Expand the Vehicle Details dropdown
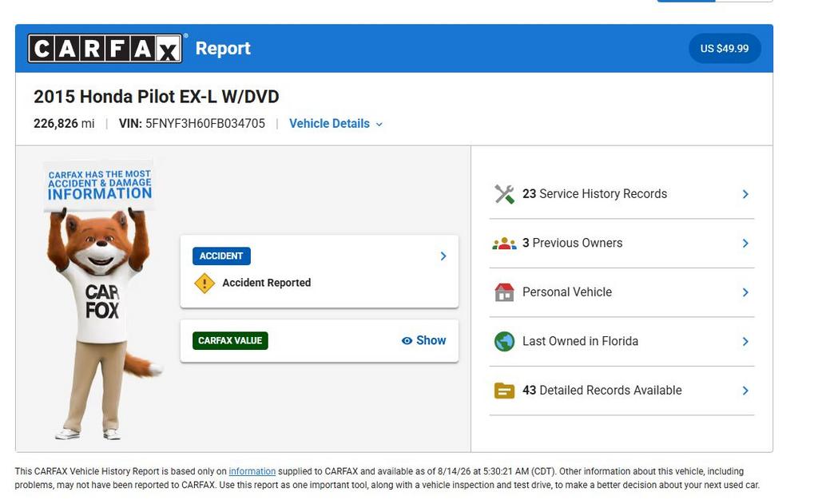The image size is (818, 504). 336,124
